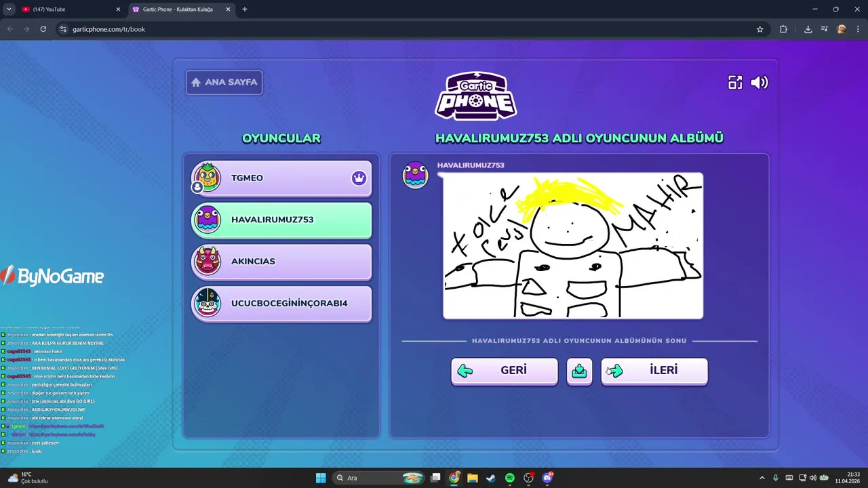The width and height of the screenshot is (868, 488).
Task: Bookmark this page star icon
Action: tap(760, 29)
